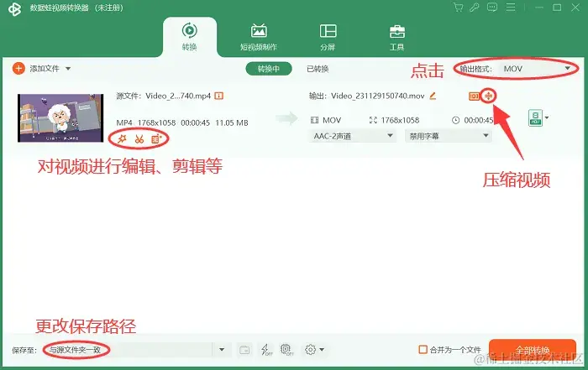
Task: Click the source file name Video_2...740.mp4
Action: coord(178,96)
